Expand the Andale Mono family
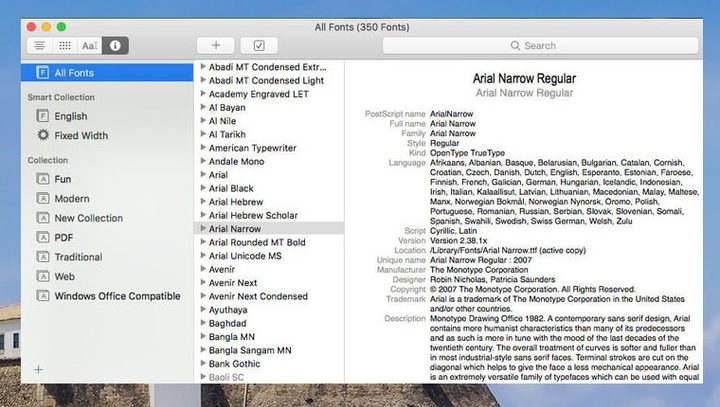720x407 pixels. click(x=203, y=161)
